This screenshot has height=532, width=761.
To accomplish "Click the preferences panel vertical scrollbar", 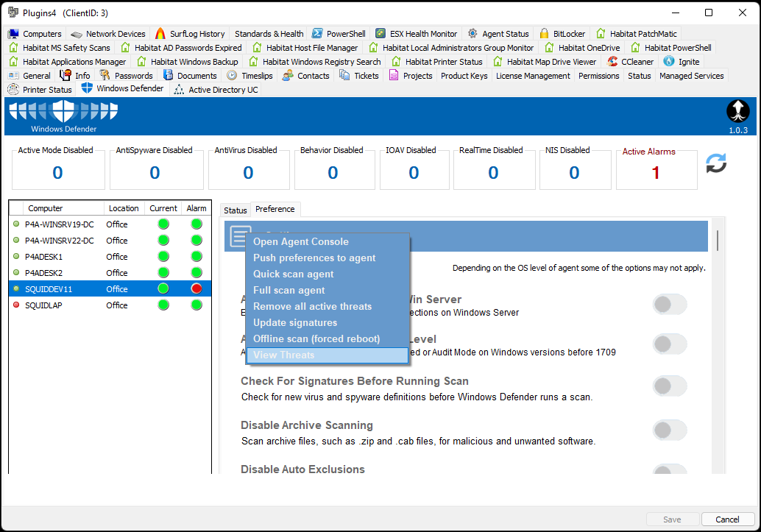I will click(717, 240).
